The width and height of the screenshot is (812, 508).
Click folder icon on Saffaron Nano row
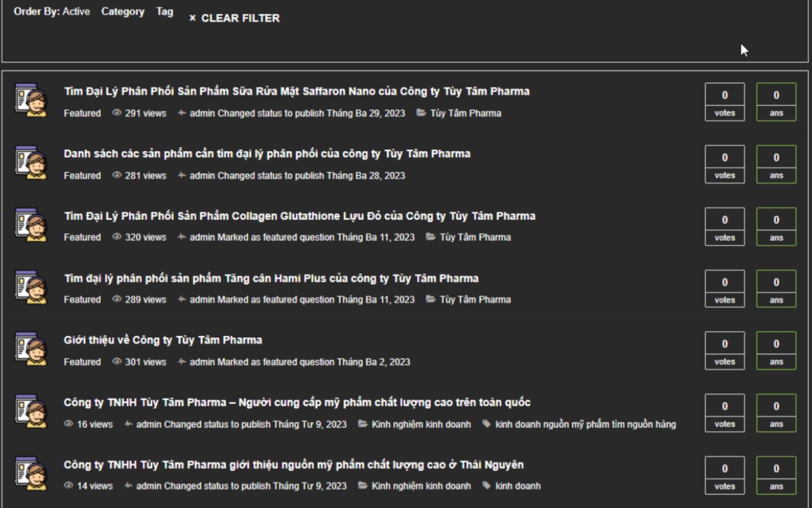421,113
